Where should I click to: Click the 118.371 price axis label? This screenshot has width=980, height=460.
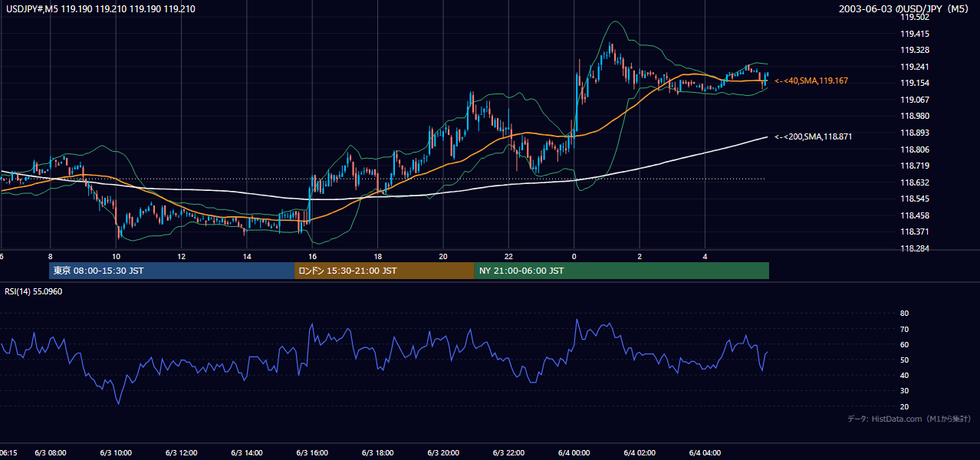[x=915, y=232]
